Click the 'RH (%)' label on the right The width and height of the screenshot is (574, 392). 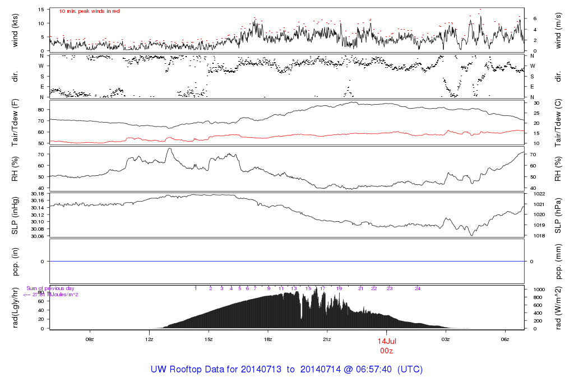(x=558, y=169)
